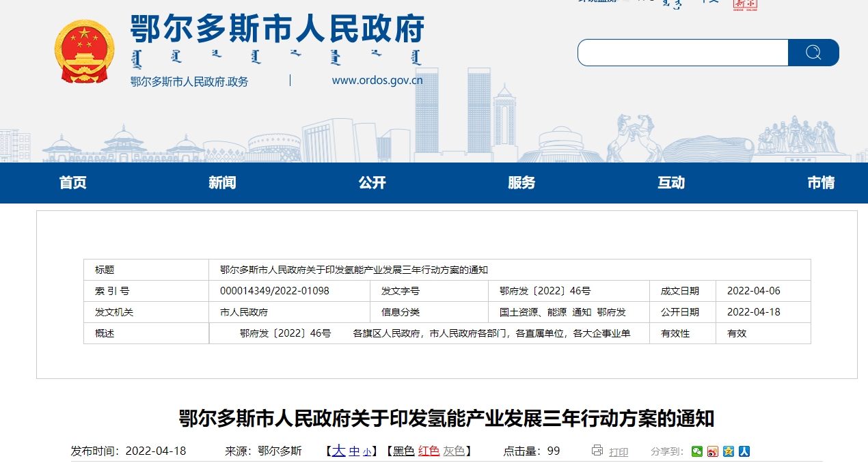Screen dimensions: 868x463
Task: Set font size to small (小)
Action: coord(367,451)
